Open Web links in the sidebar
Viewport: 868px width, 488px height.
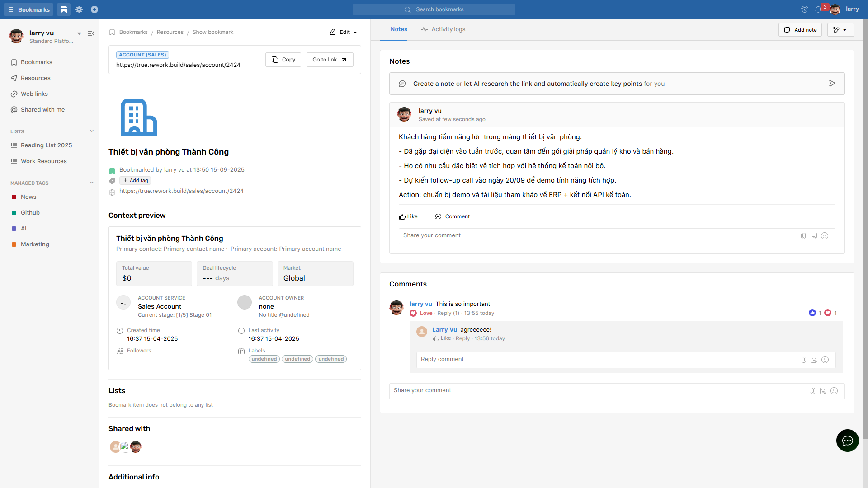point(34,94)
